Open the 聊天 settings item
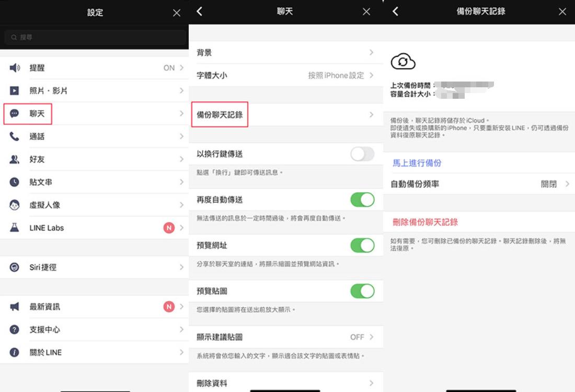575x392 pixels. click(95, 113)
